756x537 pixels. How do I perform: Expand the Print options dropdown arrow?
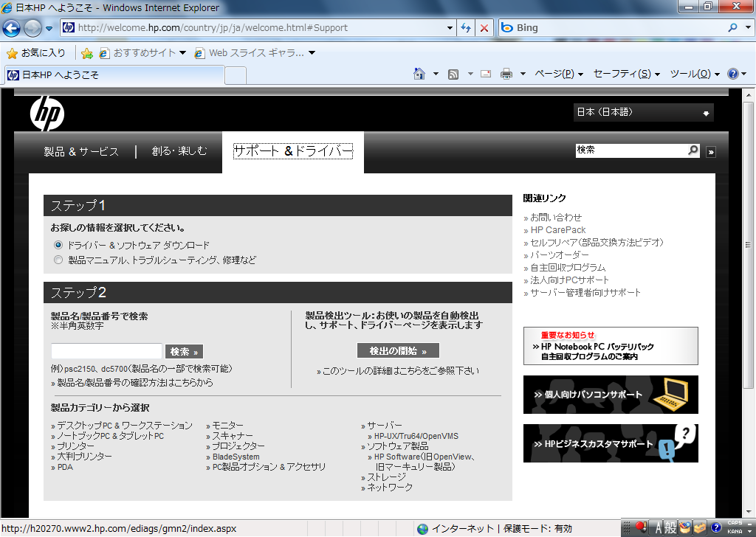[x=523, y=74]
